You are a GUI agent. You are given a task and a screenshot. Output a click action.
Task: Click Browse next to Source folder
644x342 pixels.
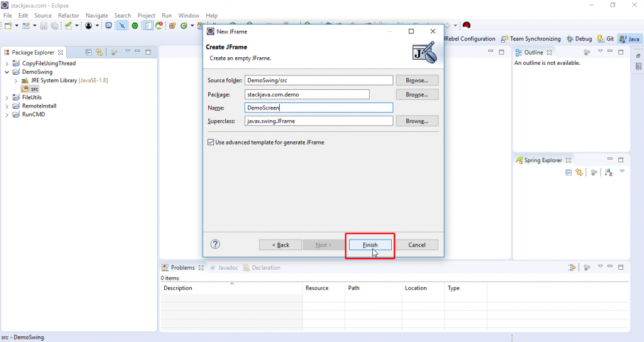point(417,80)
